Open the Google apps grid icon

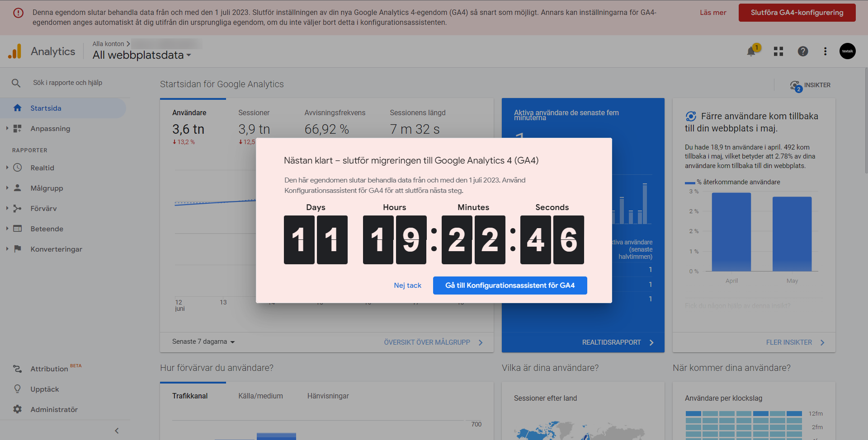pyautogui.click(x=778, y=51)
